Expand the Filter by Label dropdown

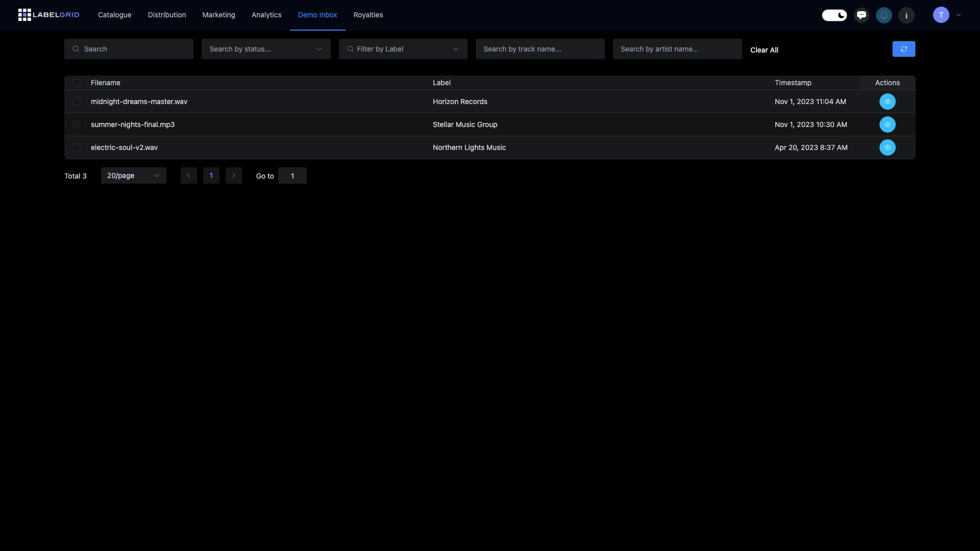pyautogui.click(x=403, y=49)
